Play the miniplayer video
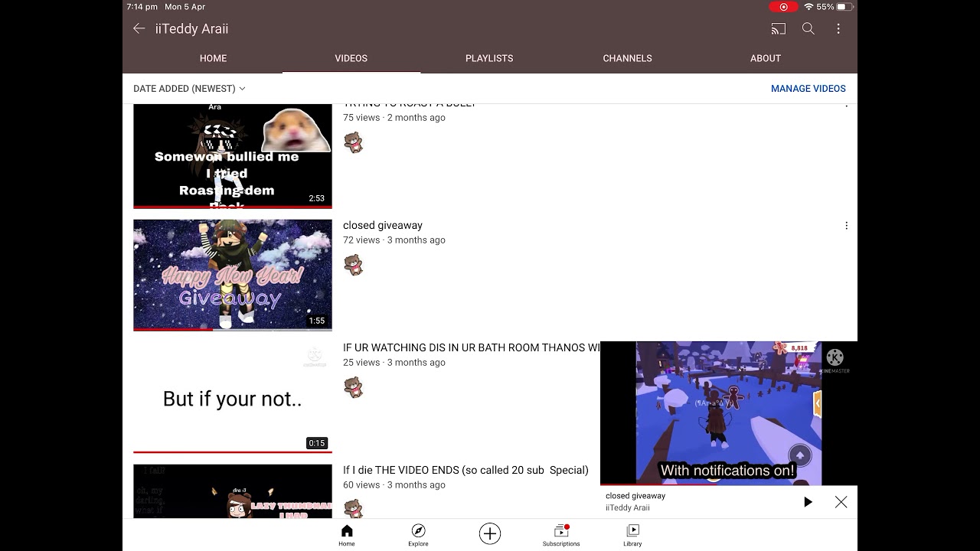 click(x=808, y=502)
